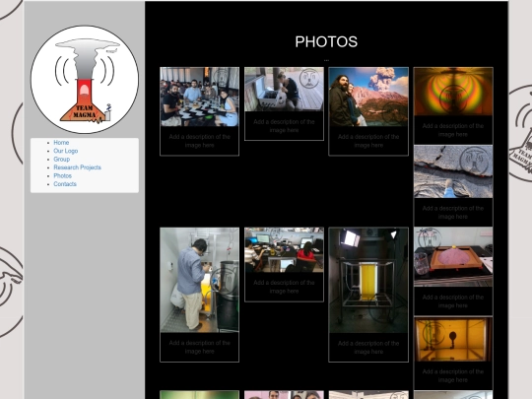The width and height of the screenshot is (532, 399).
Task: Open the Home link in sidebar
Action: pyautogui.click(x=61, y=143)
